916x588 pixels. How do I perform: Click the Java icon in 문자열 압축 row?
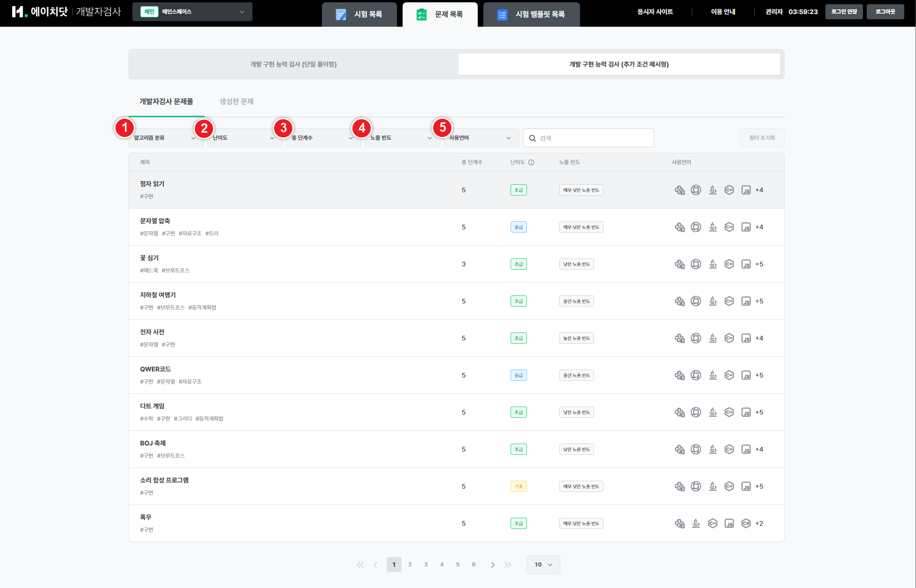tap(712, 227)
